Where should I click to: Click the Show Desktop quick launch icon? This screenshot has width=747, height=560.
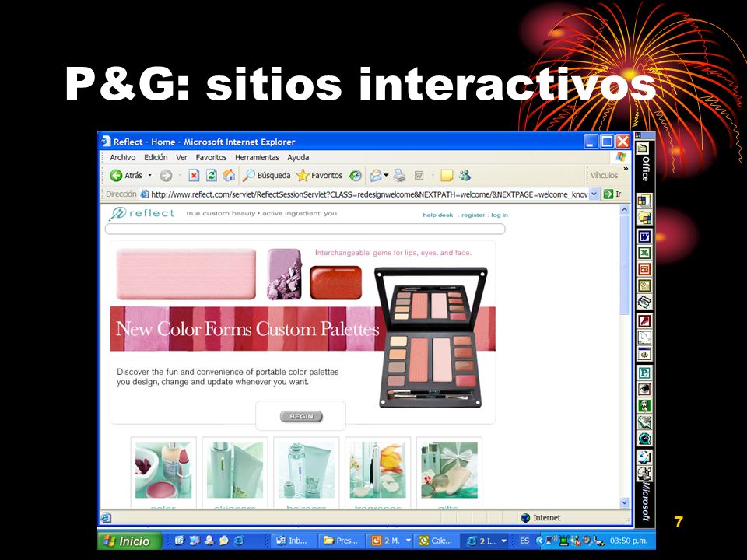click(195, 541)
